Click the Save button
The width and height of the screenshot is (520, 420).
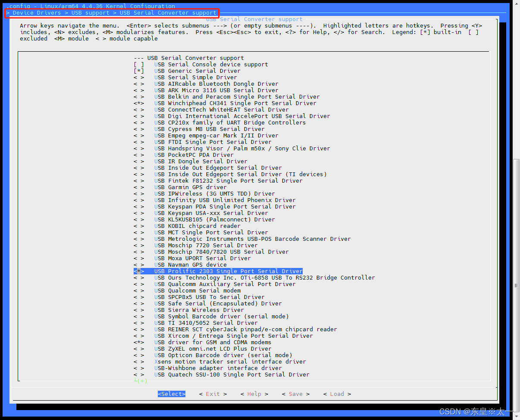pyautogui.click(x=295, y=394)
